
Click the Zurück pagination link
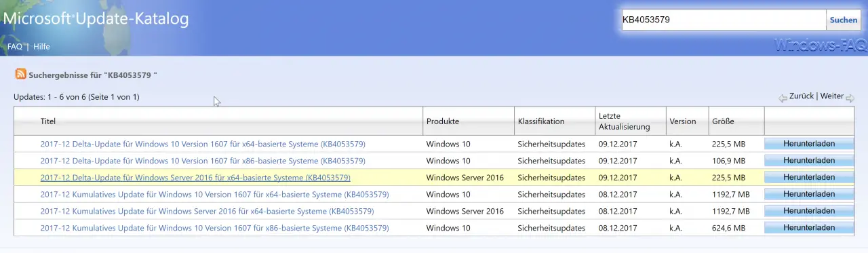[x=802, y=96]
